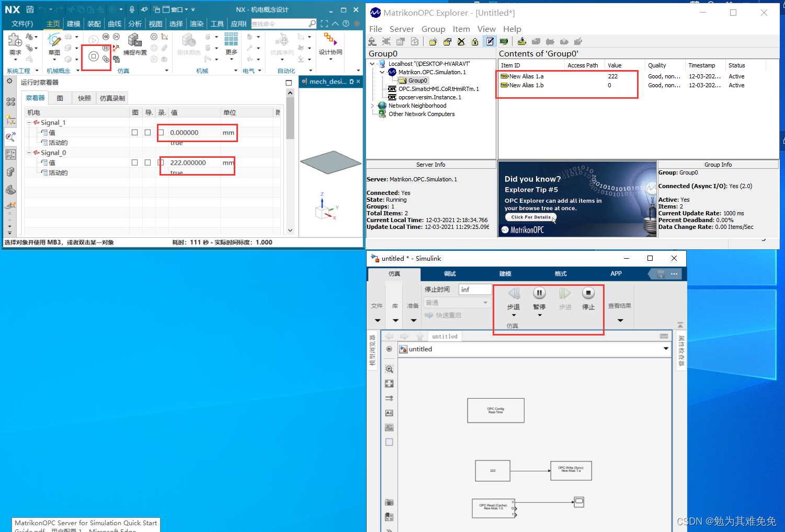Collapse the Signal_0 node in NX viewer
The width and height of the screenshot is (785, 532).
click(29, 153)
